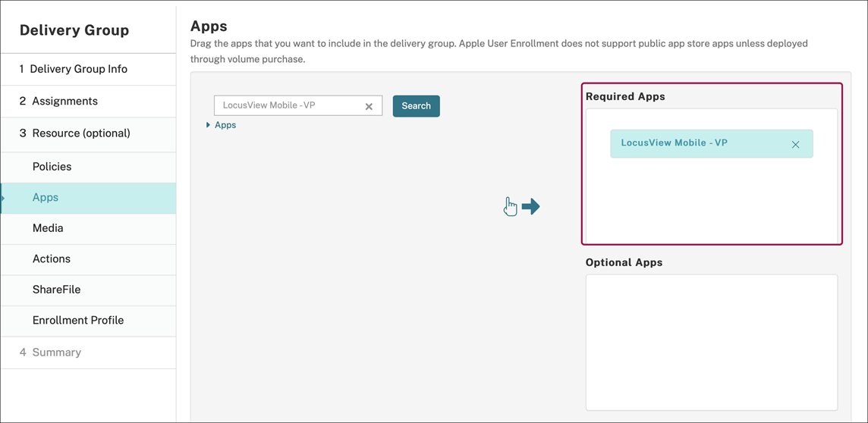This screenshot has height=423, width=868.
Task: Click the app search input field
Action: click(x=288, y=106)
